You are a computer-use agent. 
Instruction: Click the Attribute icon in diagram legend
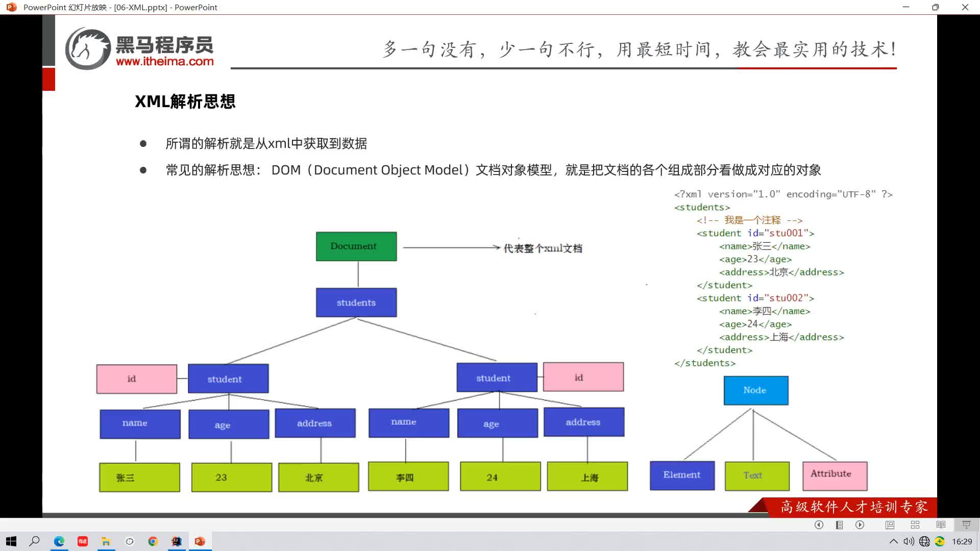click(832, 473)
